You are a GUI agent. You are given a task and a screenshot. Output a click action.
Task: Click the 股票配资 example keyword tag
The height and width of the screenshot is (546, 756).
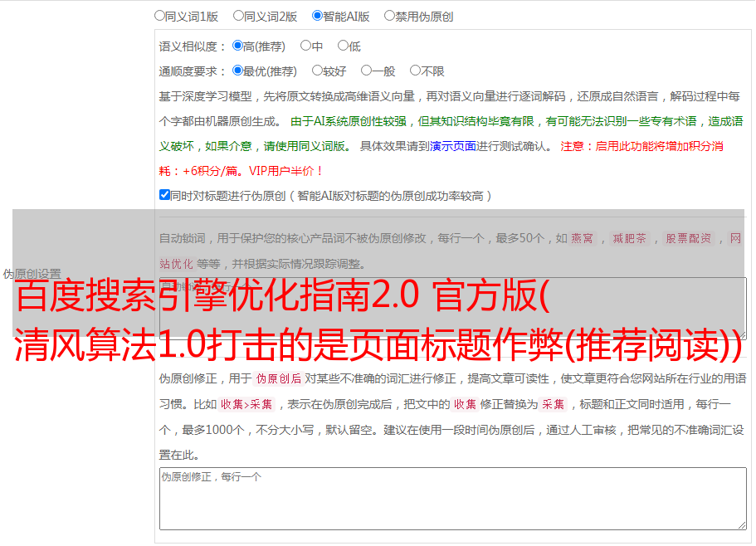689,238
